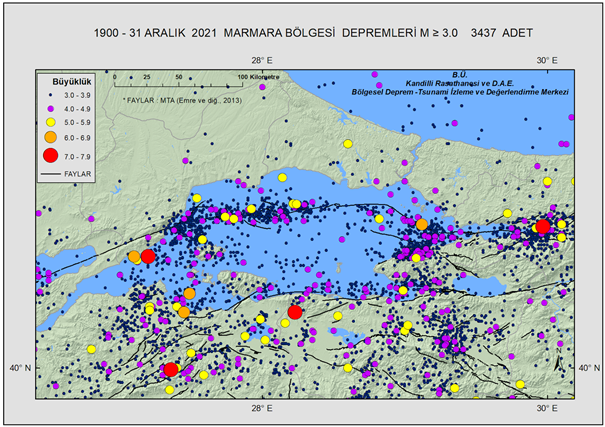Click the FAYLAR line symbol in legend
This screenshot has width=605, height=427.
point(52,174)
